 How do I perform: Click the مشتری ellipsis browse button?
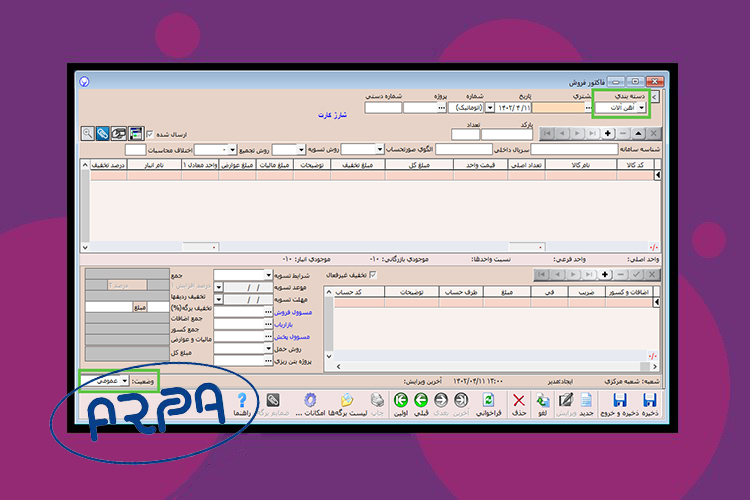tap(588, 108)
